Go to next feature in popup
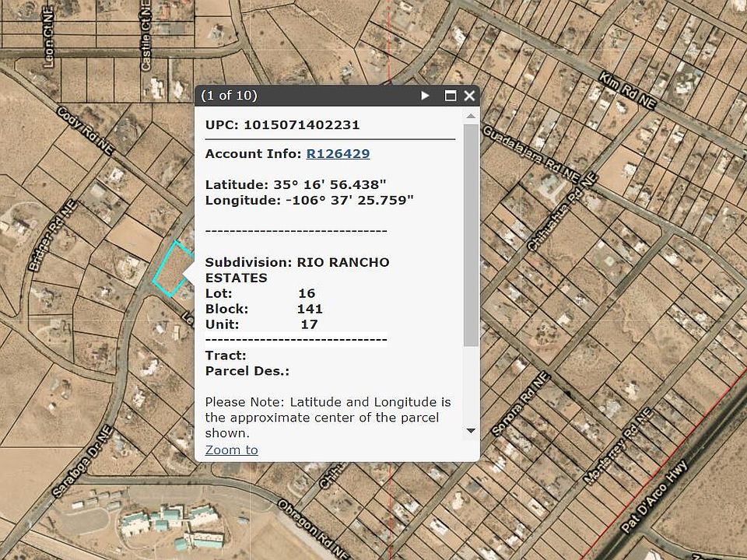 click(425, 96)
